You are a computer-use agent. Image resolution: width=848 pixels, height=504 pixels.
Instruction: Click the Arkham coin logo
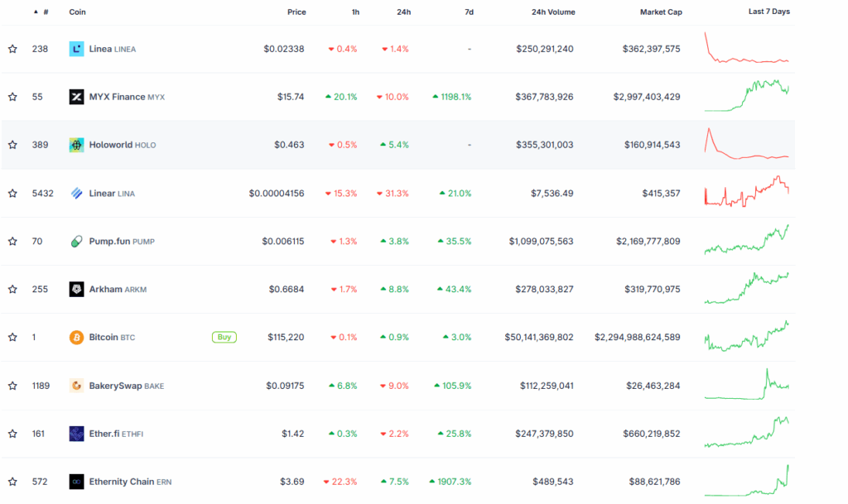point(76,290)
